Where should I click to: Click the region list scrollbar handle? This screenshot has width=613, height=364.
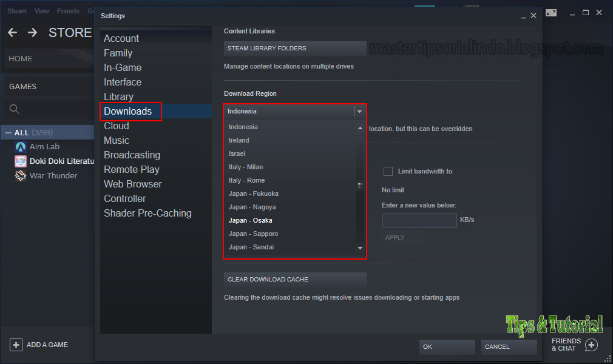click(x=360, y=185)
